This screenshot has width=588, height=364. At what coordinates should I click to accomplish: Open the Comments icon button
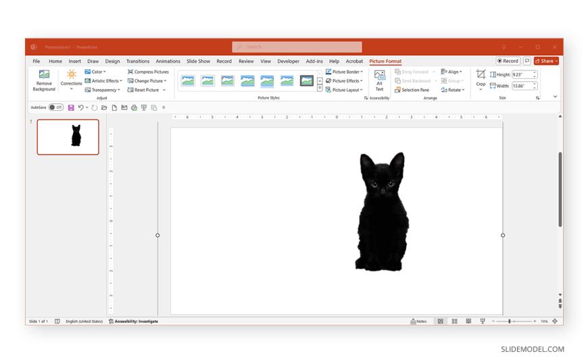pyautogui.click(x=527, y=61)
